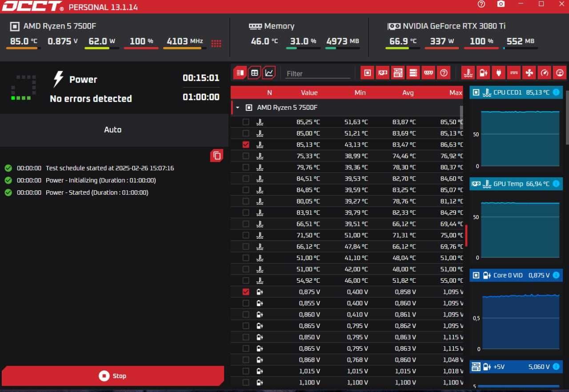Click the 337 W GPU power value
This screenshot has height=392, width=569.
click(441, 41)
